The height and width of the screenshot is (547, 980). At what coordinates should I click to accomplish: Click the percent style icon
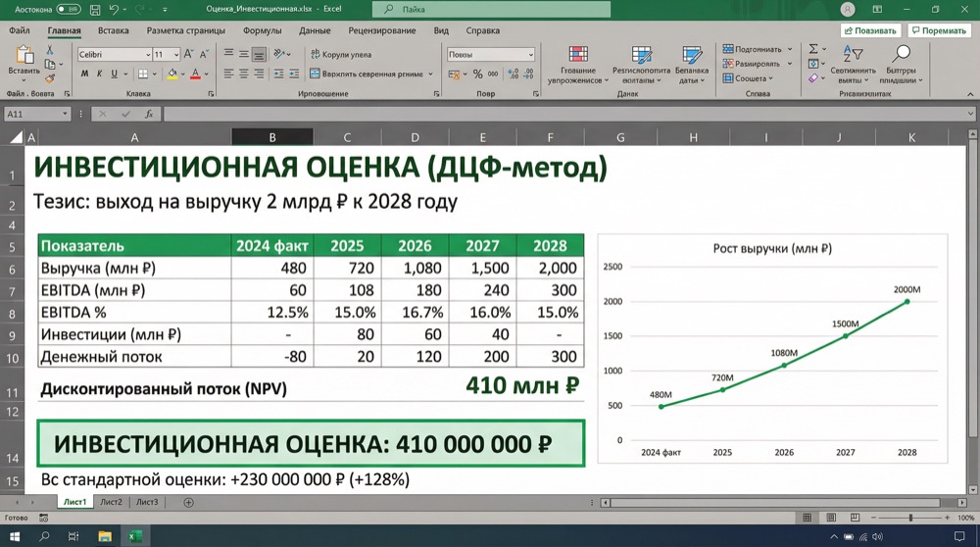[x=477, y=74]
